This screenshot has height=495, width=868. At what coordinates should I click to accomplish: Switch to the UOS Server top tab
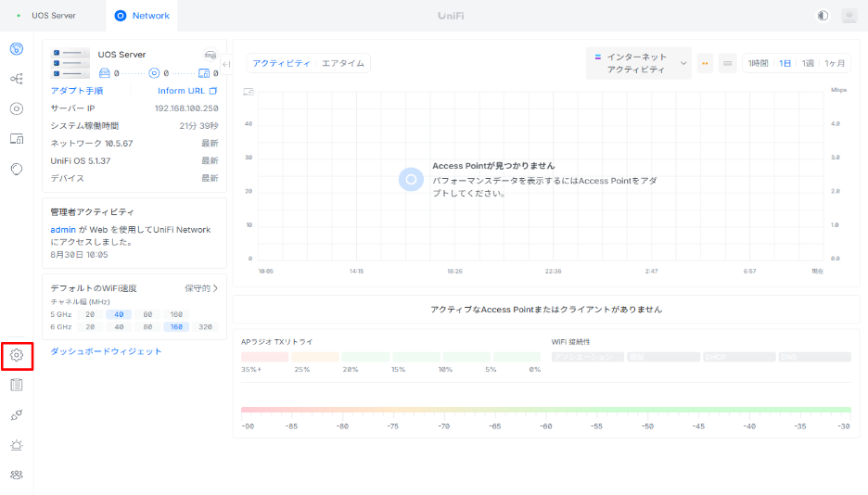pos(53,16)
